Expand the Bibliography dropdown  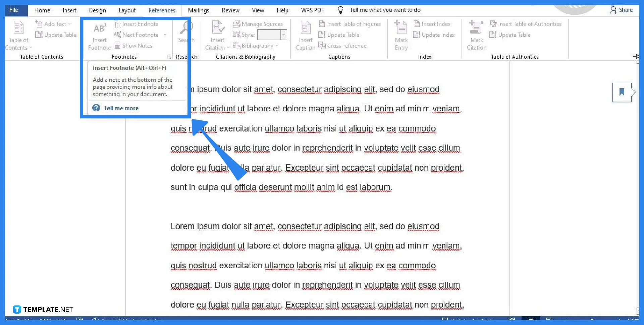point(277,46)
